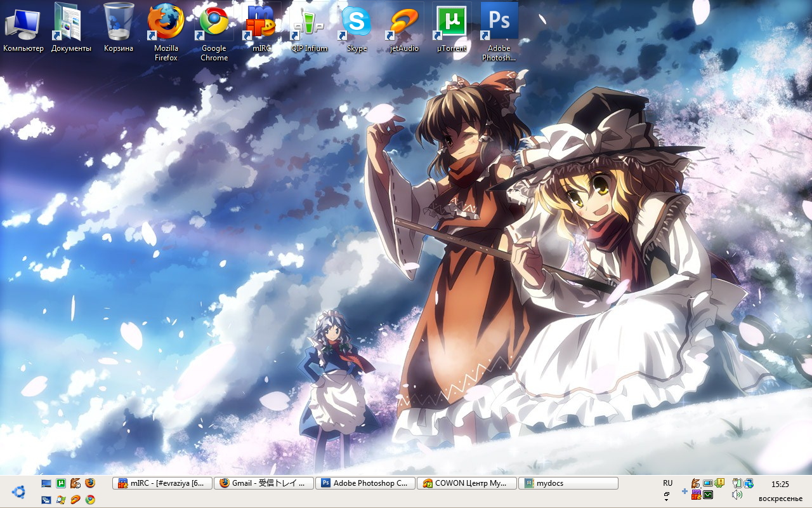This screenshot has height=508, width=812.
Task: Open the mIRC desktop shortcut
Action: [x=261, y=29]
